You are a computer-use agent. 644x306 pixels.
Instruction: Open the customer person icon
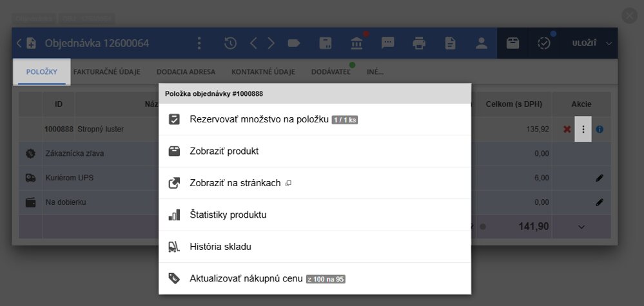tap(482, 43)
